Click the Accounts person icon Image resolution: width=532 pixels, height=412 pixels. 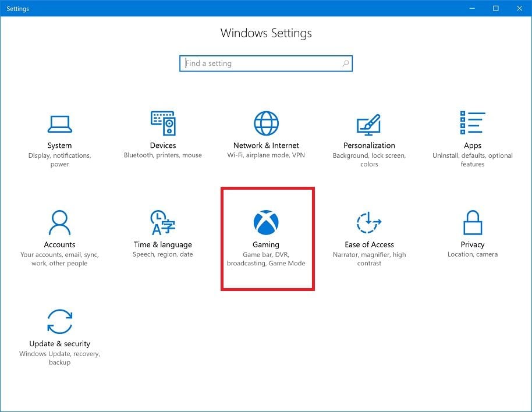tap(59, 222)
